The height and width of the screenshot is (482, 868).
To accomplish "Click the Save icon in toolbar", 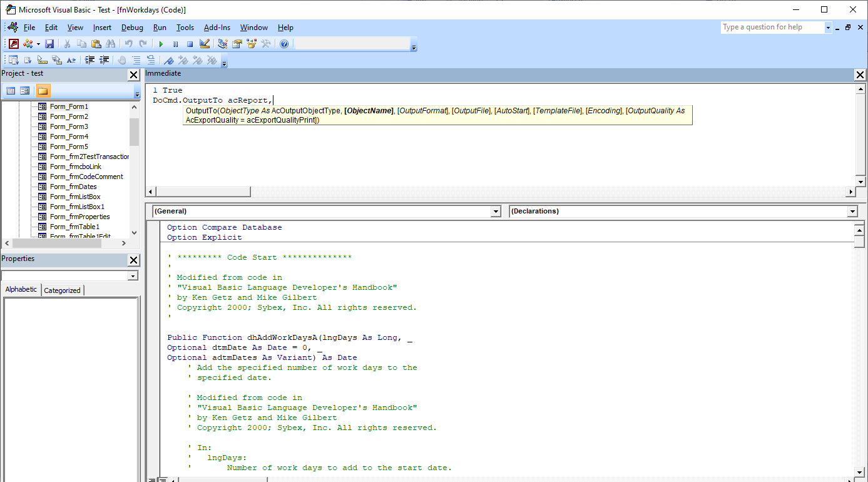I will 49,44.
